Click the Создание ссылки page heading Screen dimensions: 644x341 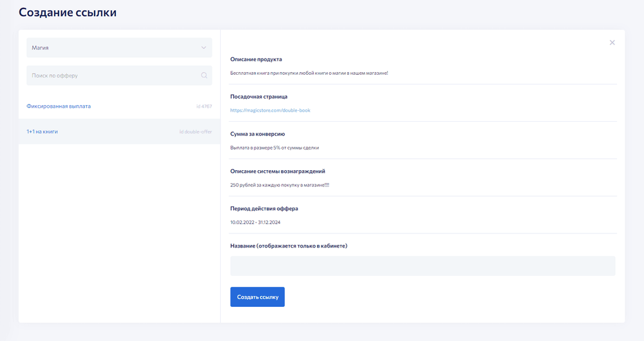click(68, 12)
